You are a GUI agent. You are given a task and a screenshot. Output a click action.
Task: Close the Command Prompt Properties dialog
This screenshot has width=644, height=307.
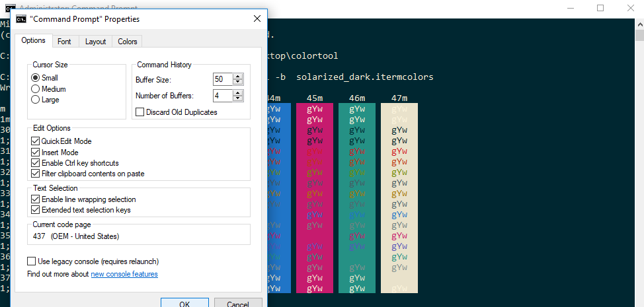coord(257,19)
